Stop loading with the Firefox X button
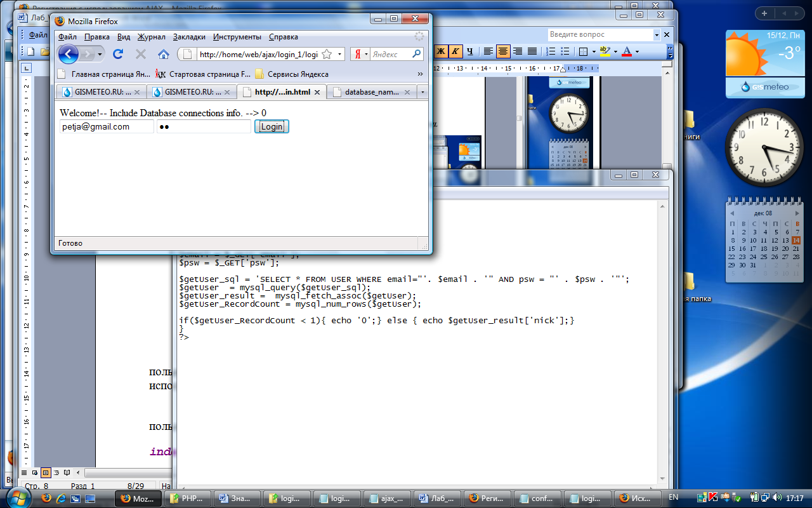The width and height of the screenshot is (812, 508). 141,55
